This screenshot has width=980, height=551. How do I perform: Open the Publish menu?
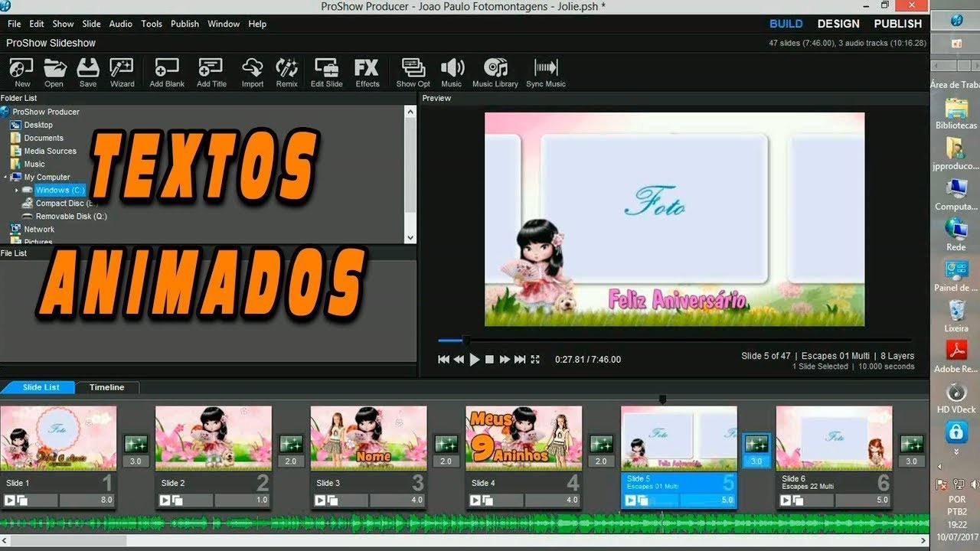(185, 24)
